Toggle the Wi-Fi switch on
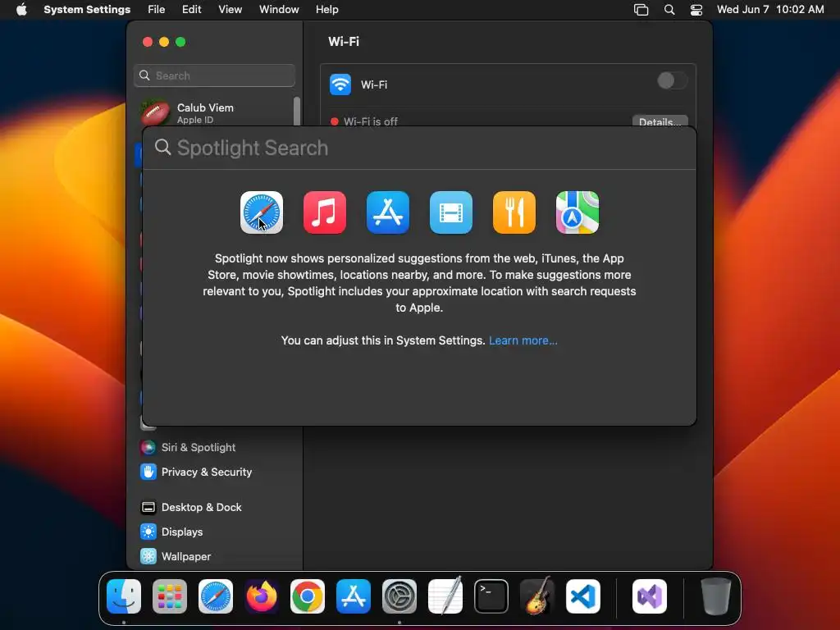 point(672,81)
